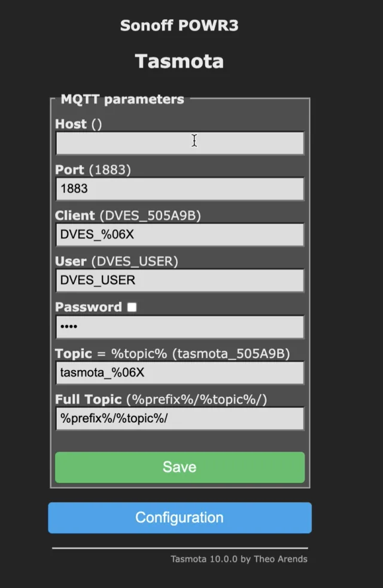Screen dimensions: 383x588
Task: Open the Tasmota 10.0.0 by Theo Arends link
Action: pyautogui.click(x=239, y=559)
